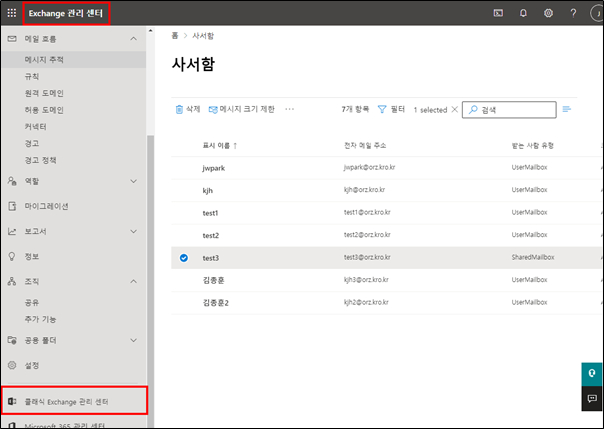Expand the 공용 폴더 section chevron
The image size is (604, 429).
click(x=133, y=340)
